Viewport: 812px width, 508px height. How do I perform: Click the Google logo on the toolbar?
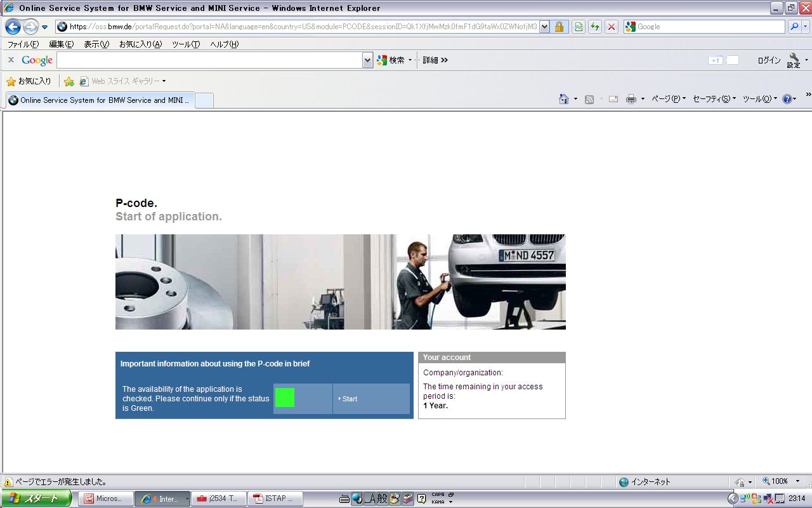[x=37, y=60]
